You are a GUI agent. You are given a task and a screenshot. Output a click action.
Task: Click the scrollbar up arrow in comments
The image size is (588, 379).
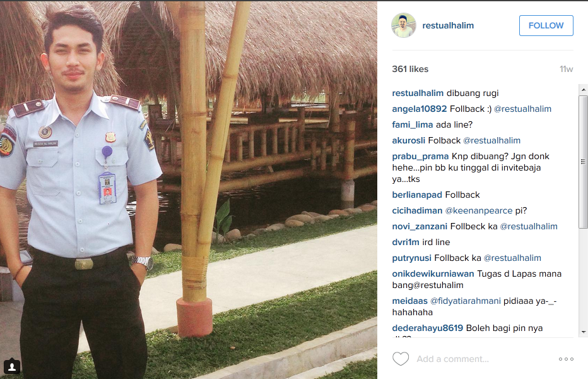(583, 90)
